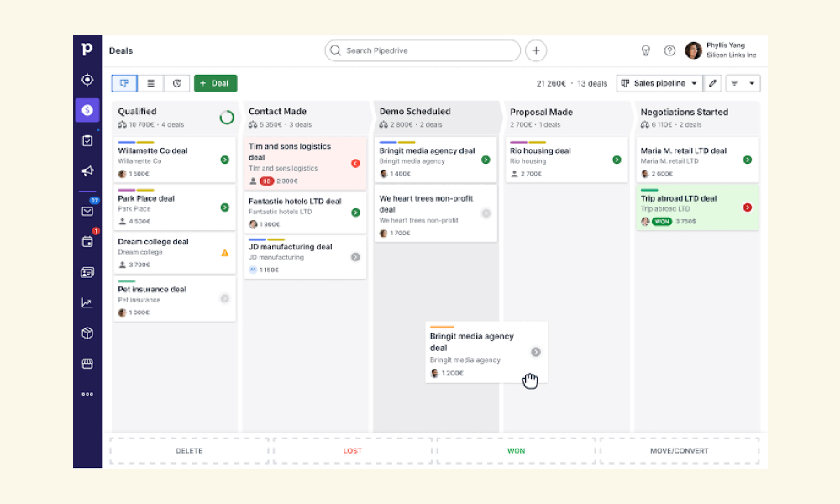Screen dimensions: 840x504
Task: Click the Pet insurance deal grey arrow
Action: coord(225,298)
